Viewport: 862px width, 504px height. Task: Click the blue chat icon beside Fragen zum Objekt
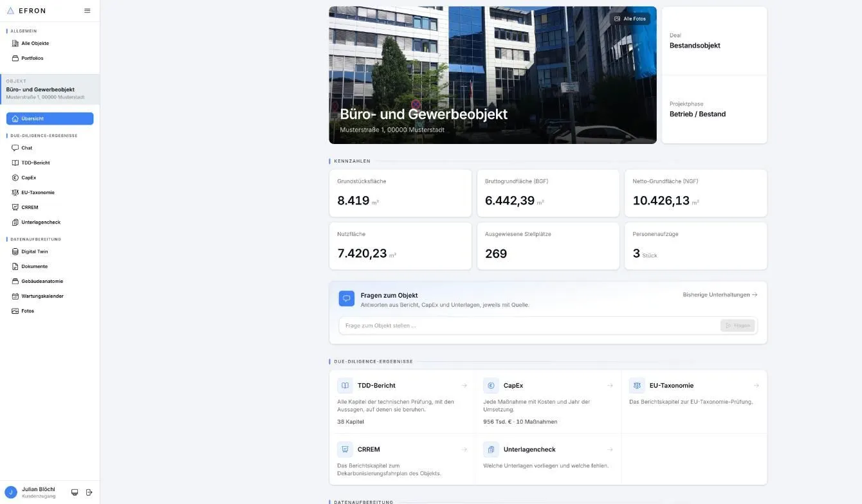pyautogui.click(x=347, y=298)
